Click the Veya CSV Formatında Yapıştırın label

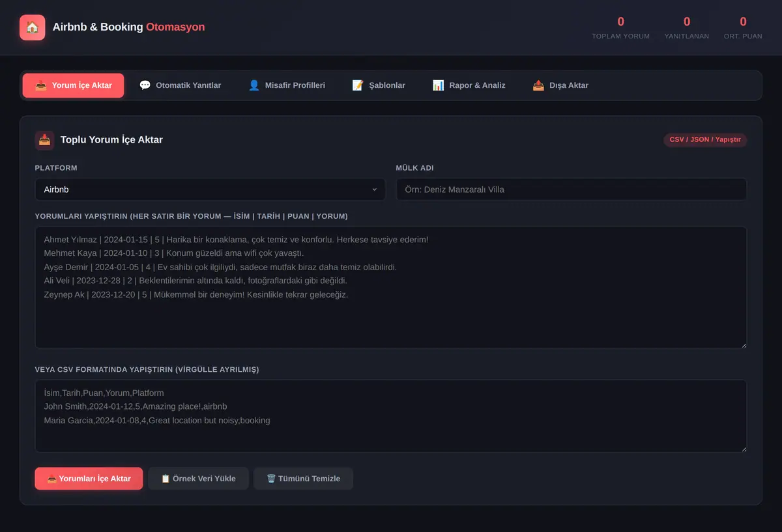[147, 369]
